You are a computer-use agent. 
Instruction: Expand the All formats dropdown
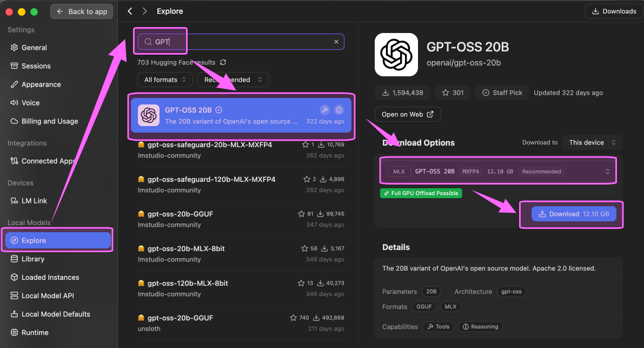pyautogui.click(x=165, y=80)
